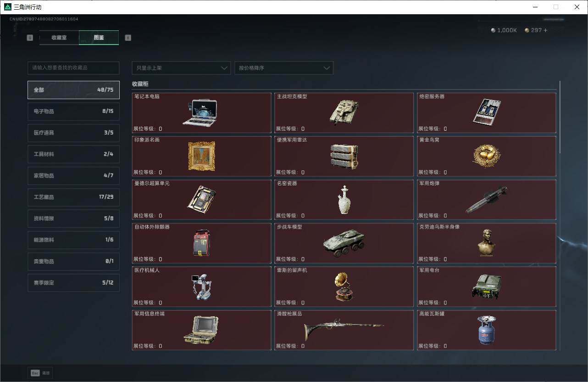
Task: Open the 家居物品 category
Action: (x=73, y=175)
